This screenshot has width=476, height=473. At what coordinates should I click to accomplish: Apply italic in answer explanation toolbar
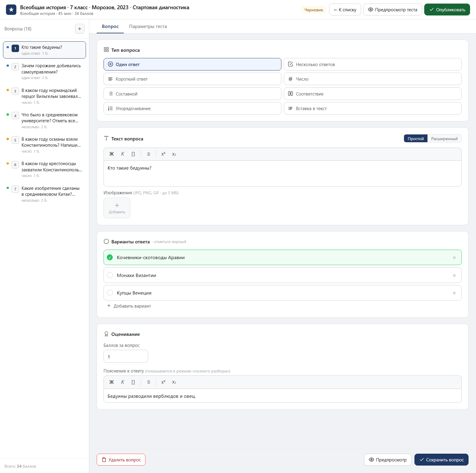click(x=123, y=382)
